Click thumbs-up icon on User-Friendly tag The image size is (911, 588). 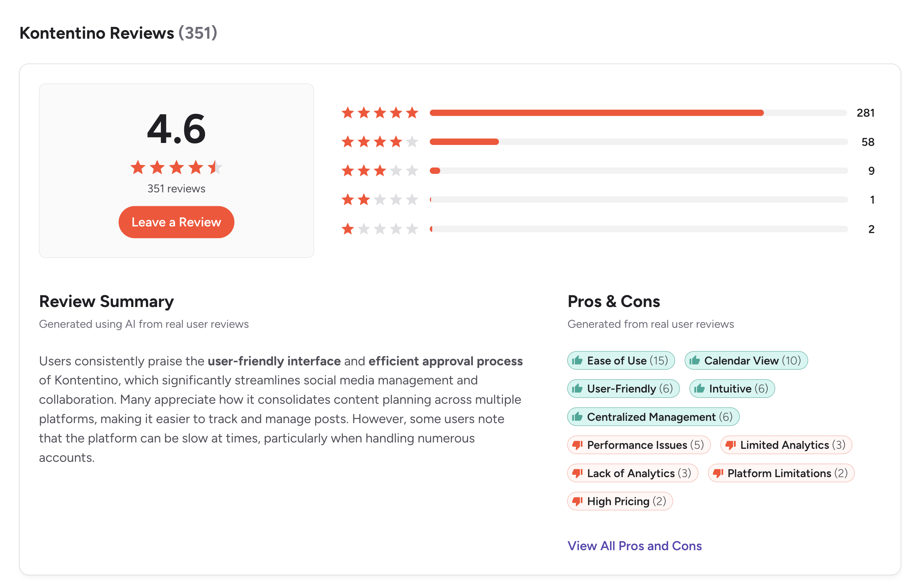[x=577, y=388]
